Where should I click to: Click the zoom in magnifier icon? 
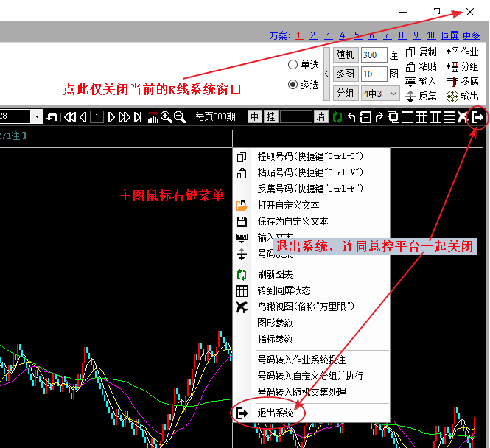coord(167,117)
